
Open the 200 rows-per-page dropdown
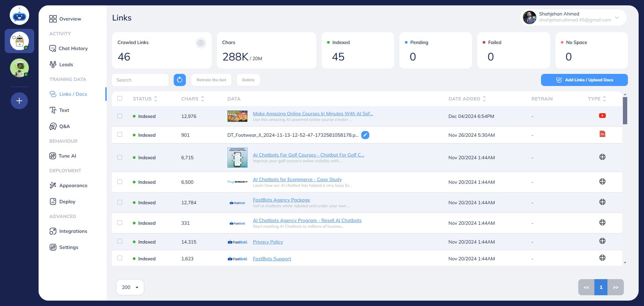[130, 287]
